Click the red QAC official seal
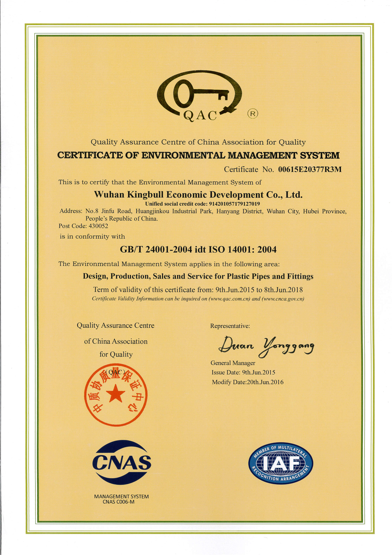This screenshot has width=392, height=555. tap(116, 395)
